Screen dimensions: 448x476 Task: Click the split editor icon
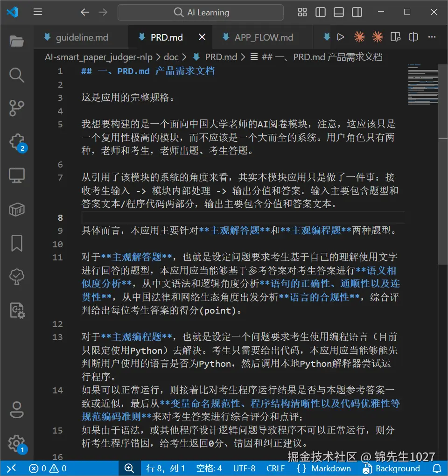click(413, 37)
